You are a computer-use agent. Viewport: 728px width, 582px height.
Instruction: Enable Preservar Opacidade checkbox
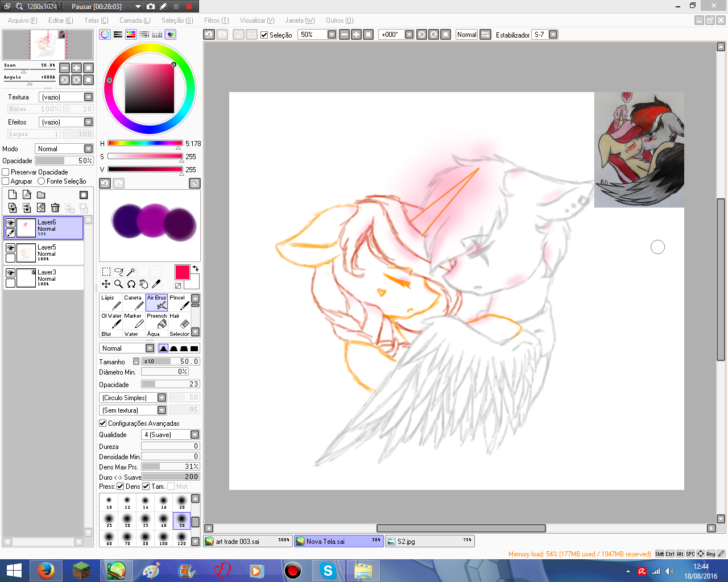coord(6,172)
